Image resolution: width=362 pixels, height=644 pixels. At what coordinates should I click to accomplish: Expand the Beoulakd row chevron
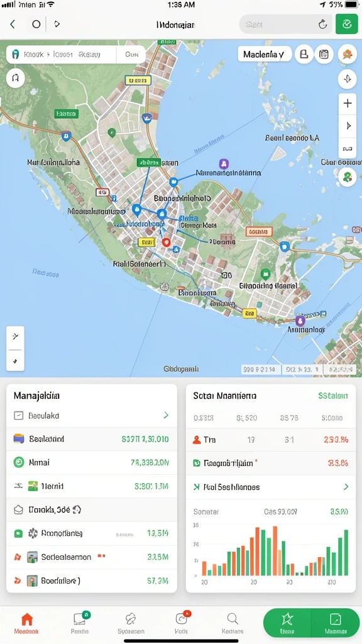[x=166, y=415]
